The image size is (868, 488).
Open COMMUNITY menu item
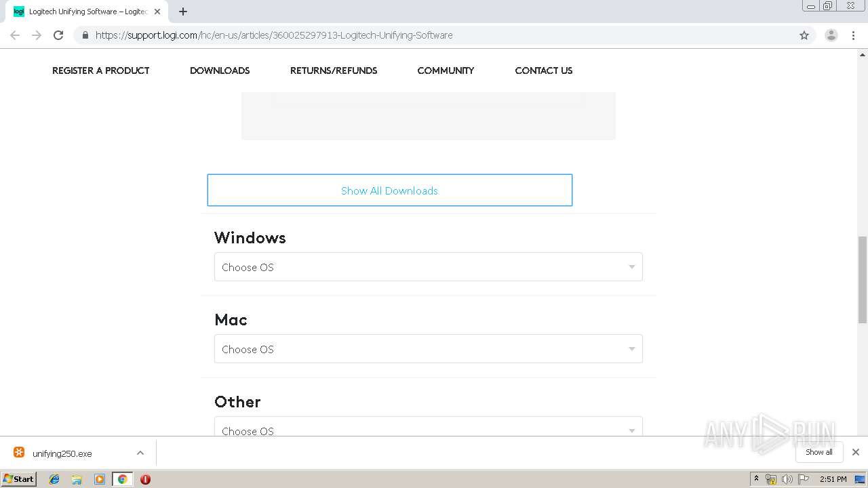click(x=446, y=70)
